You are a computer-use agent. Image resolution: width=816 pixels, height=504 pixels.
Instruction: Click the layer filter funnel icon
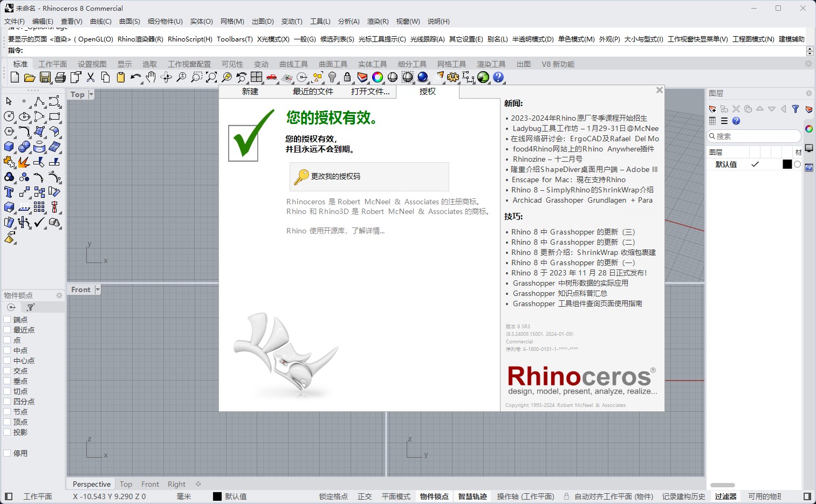(796, 109)
